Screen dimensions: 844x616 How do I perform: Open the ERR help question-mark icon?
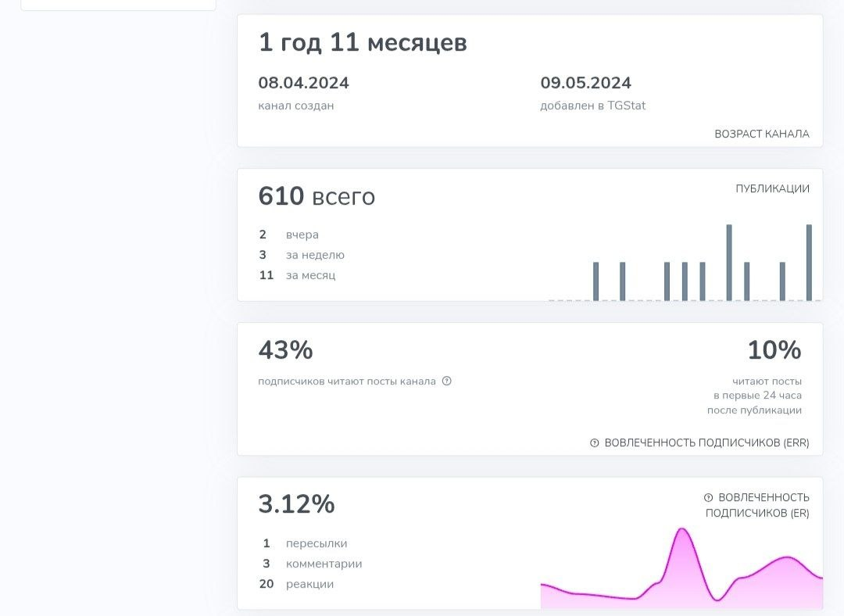(594, 442)
